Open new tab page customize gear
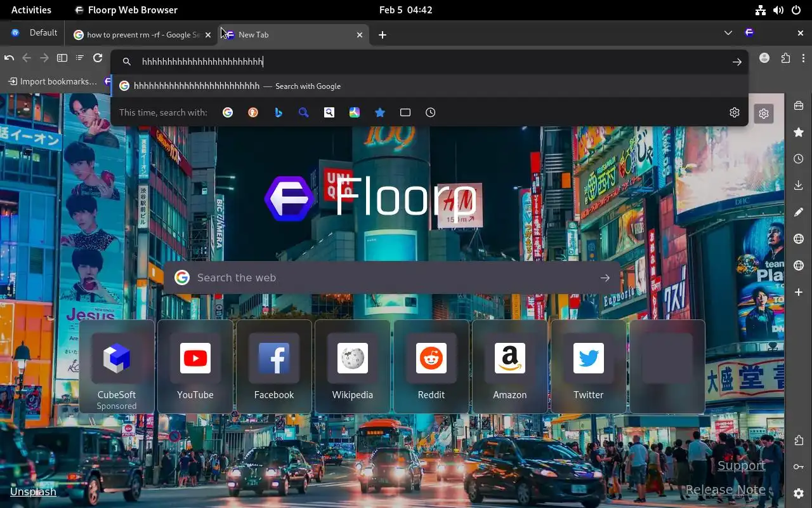812x508 pixels. (764, 114)
